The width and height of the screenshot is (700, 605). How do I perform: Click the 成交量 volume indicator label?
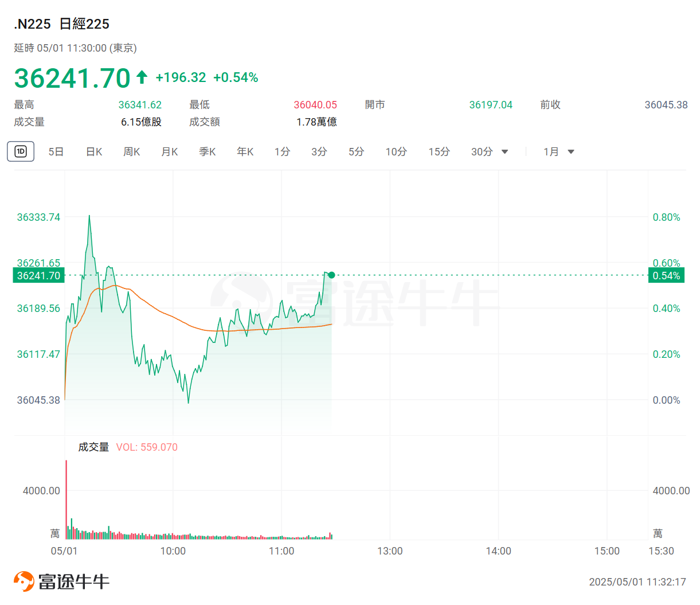pos(93,447)
